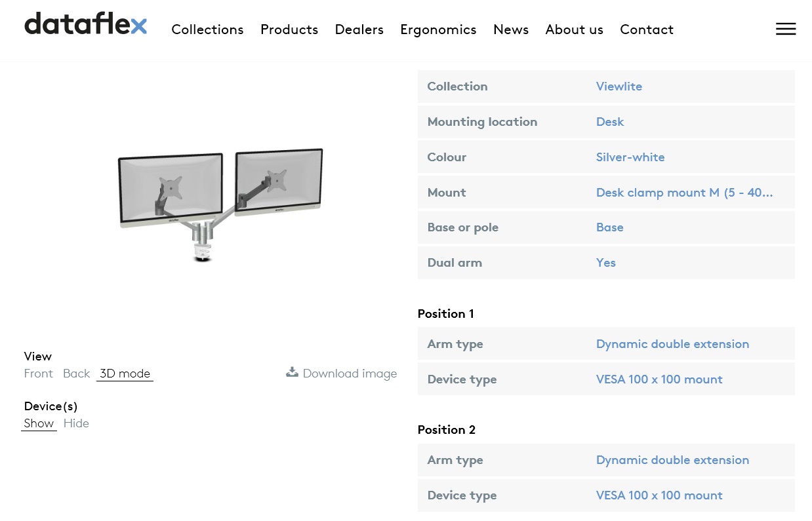Click Dynamic double extension under Position 1
The height and width of the screenshot is (521, 812).
click(x=672, y=344)
